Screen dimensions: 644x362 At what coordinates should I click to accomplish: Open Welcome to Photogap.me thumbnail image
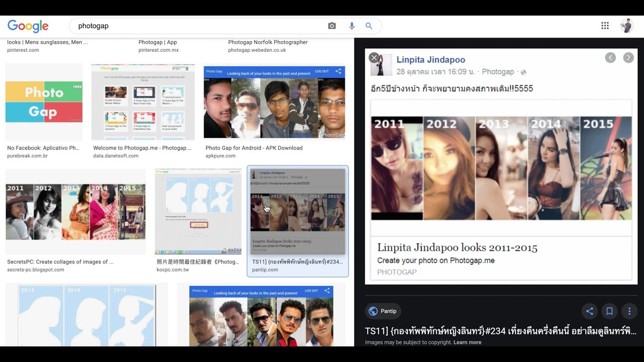[x=143, y=102]
